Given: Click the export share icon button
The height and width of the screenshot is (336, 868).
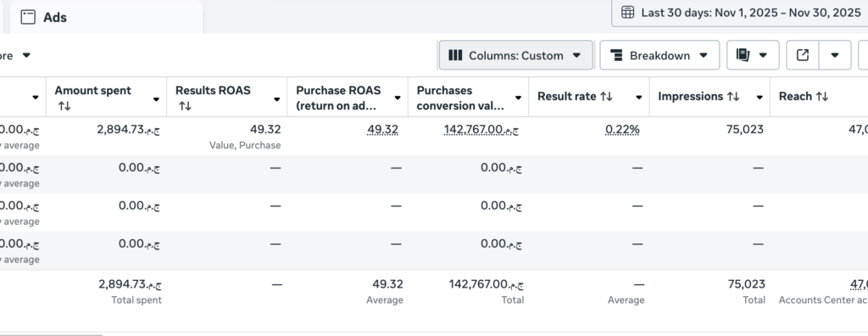Looking at the screenshot, I should pyautogui.click(x=803, y=55).
